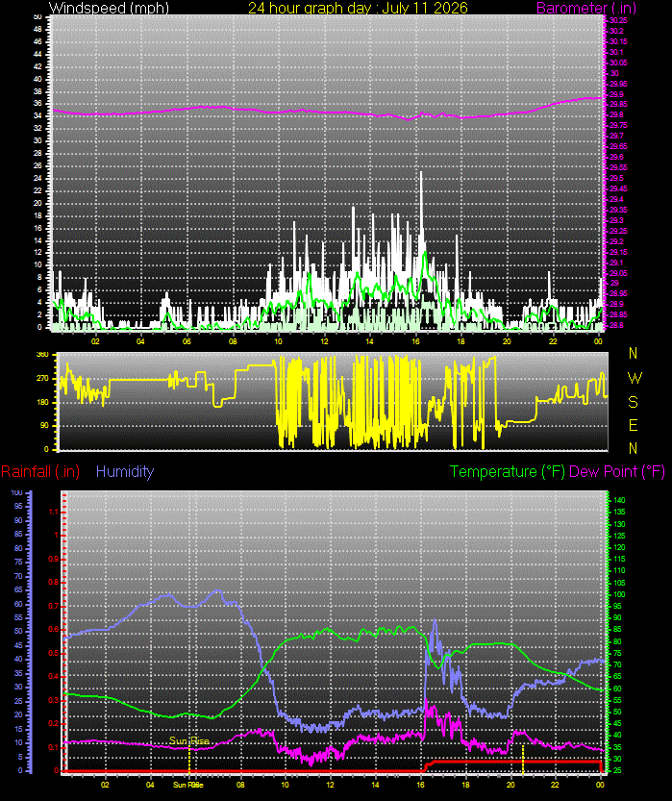
Task: Click the "1.1" rainfall axis value
Action: [x=53, y=512]
